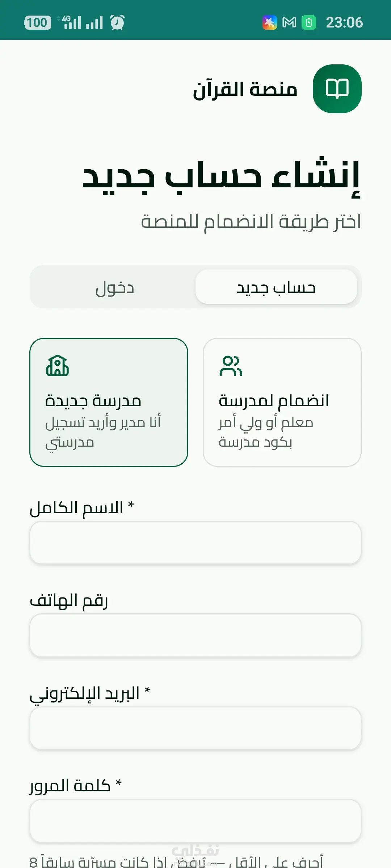Screen dimensions: 391x868
Task: Switch to the حساب جديد tab
Action: pos(276,287)
